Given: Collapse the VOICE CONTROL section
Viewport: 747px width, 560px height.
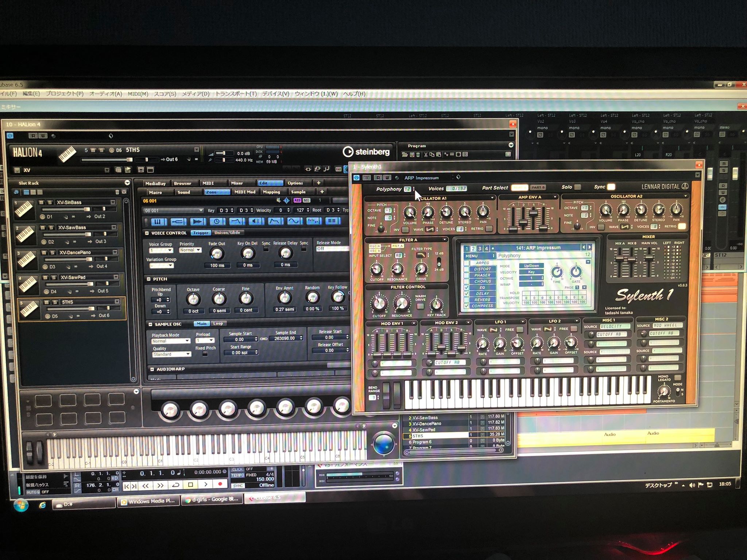Looking at the screenshot, I should click(x=147, y=233).
